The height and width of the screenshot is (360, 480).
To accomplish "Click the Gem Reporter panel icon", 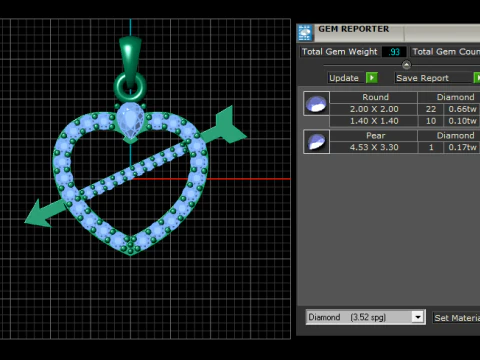I will (x=305, y=33).
